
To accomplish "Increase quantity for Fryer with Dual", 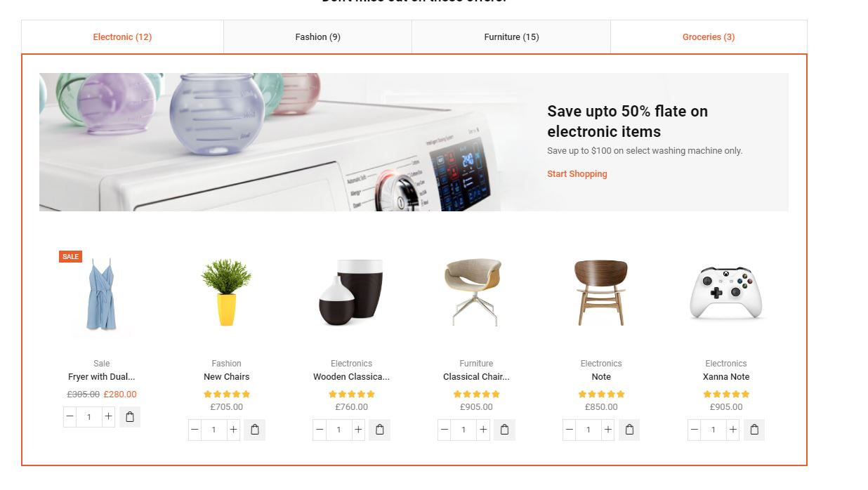I will click(x=108, y=417).
